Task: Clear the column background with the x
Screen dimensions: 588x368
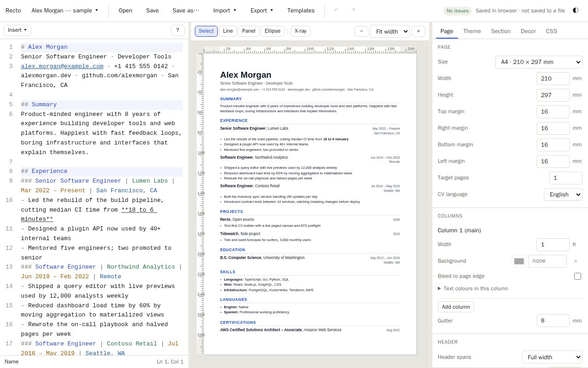Action: click(576, 261)
